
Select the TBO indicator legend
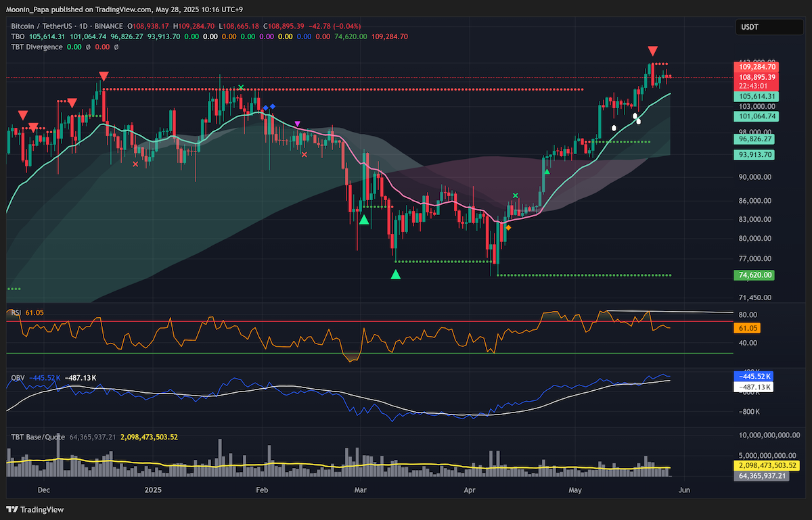pyautogui.click(x=18, y=37)
